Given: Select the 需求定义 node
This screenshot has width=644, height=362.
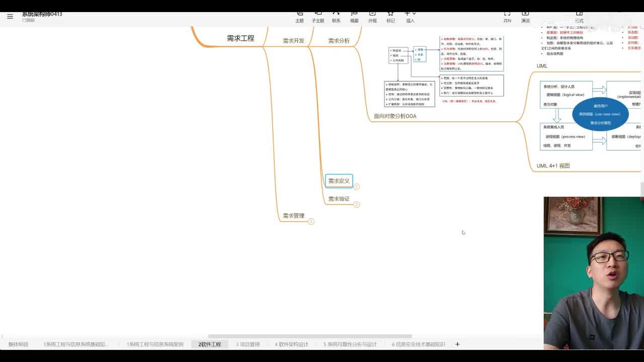Looking at the screenshot, I should [x=339, y=181].
